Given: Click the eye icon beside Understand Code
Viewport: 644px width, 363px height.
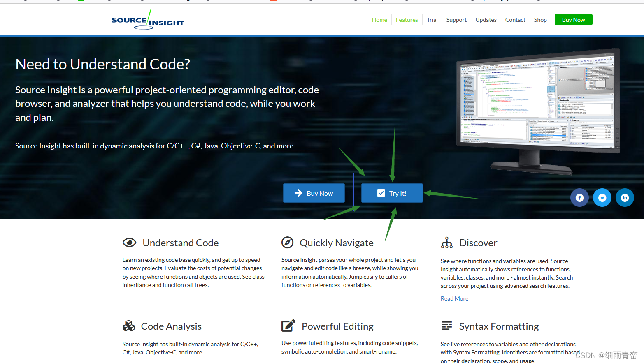Looking at the screenshot, I should tap(129, 243).
